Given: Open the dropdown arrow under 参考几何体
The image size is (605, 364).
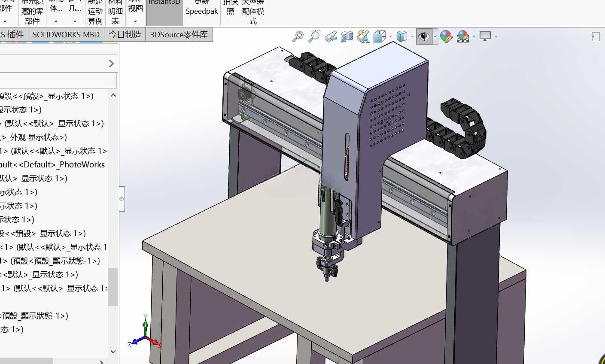Looking at the screenshot, I should (75, 21).
